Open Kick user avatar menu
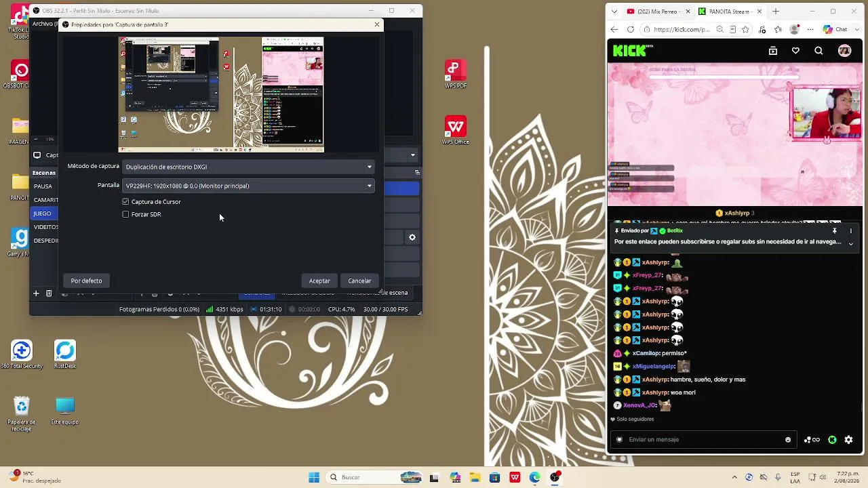868x488 pixels. click(x=844, y=51)
